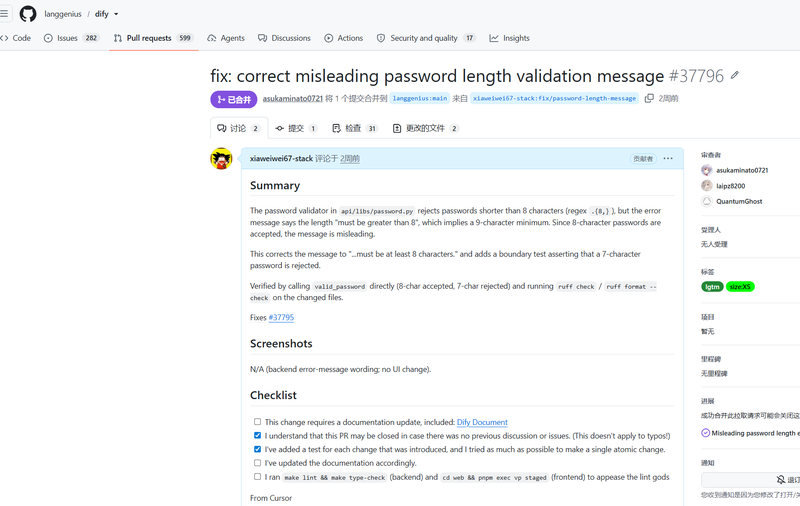Open the Dify Document link
This screenshot has height=506, width=800.
(x=482, y=422)
